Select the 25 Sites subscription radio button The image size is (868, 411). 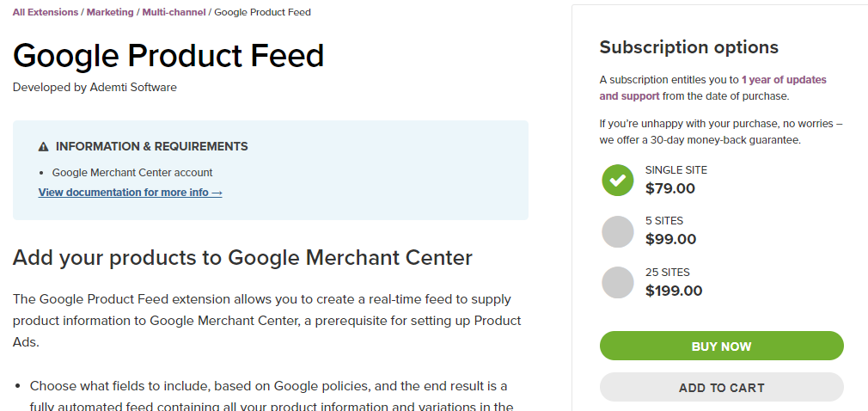pyautogui.click(x=618, y=283)
